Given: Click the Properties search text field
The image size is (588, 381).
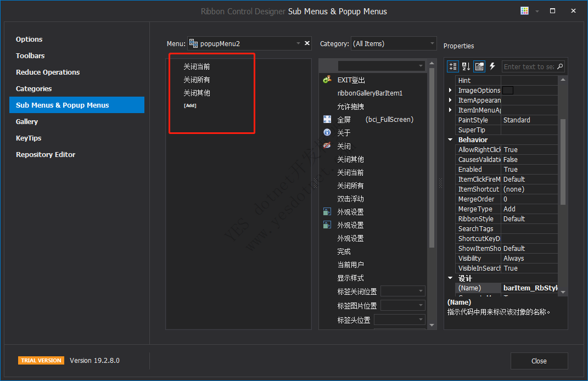Looking at the screenshot, I should [529, 66].
